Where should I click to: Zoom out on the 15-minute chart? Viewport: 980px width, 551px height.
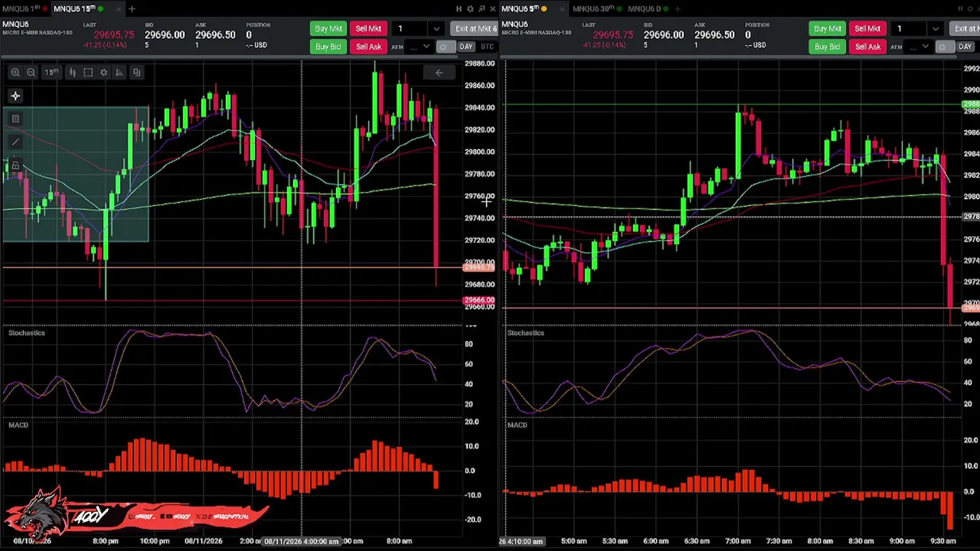pos(31,72)
